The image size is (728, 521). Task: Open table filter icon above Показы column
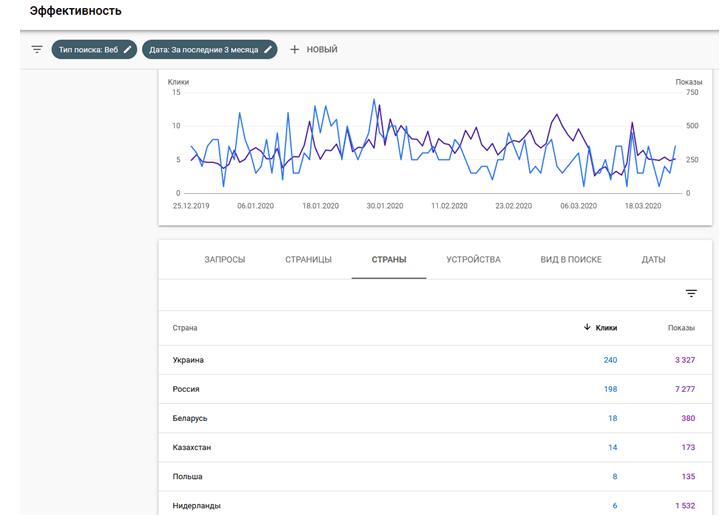(691, 293)
